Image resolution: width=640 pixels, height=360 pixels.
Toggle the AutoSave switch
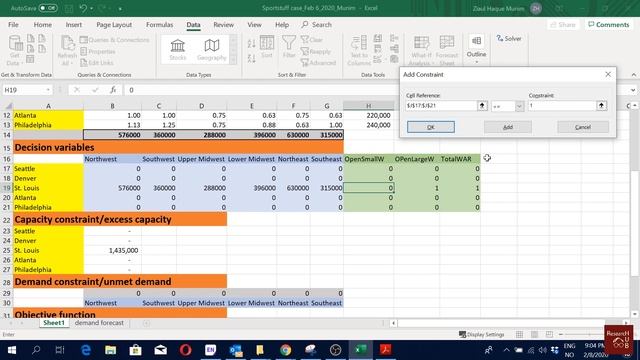coord(48,8)
